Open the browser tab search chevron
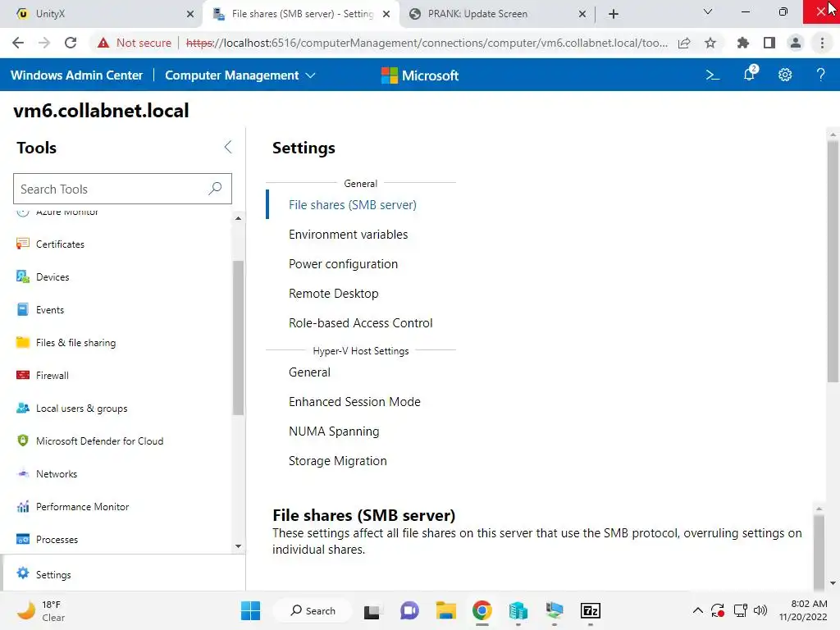Image resolution: width=840 pixels, height=630 pixels. click(x=707, y=11)
